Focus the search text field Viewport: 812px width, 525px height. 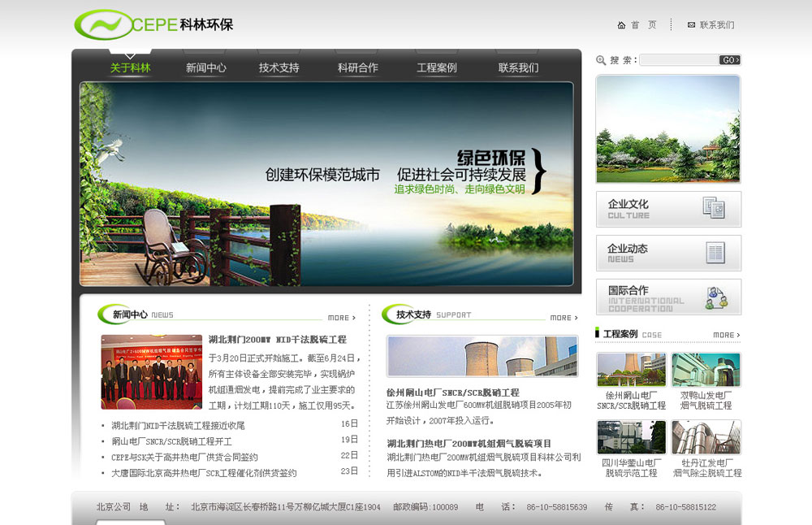click(678, 60)
